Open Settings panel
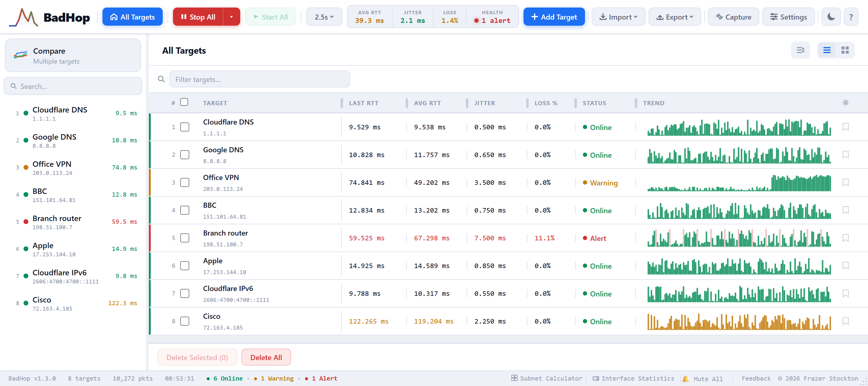 (x=788, y=17)
